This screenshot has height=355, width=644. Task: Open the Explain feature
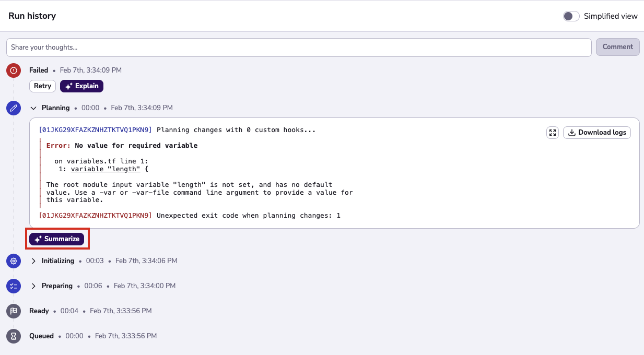(81, 86)
